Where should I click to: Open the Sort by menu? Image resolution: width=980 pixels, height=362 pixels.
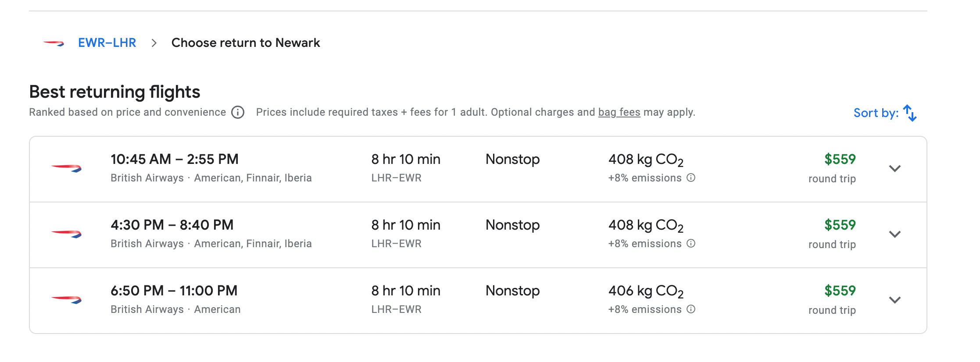[885, 113]
